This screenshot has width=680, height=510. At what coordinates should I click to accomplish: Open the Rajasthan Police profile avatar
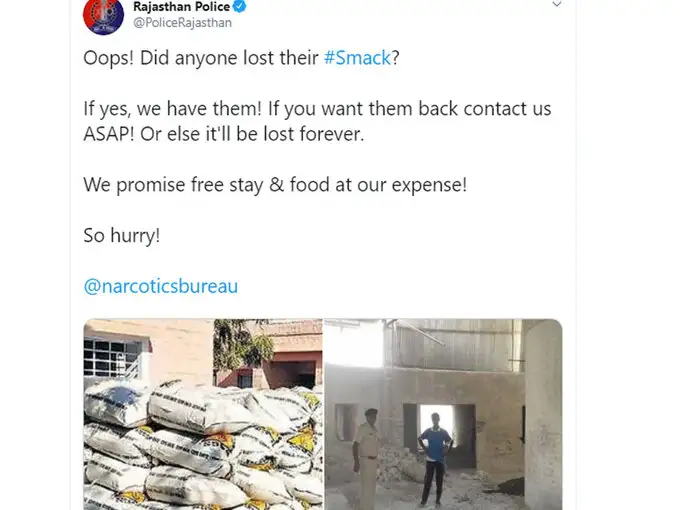point(103,15)
